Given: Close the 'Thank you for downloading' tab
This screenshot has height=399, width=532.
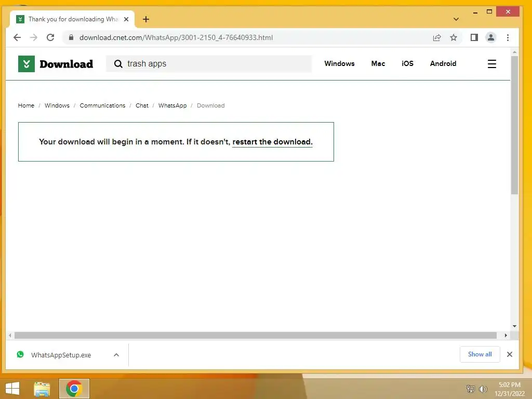Looking at the screenshot, I should 126,19.
